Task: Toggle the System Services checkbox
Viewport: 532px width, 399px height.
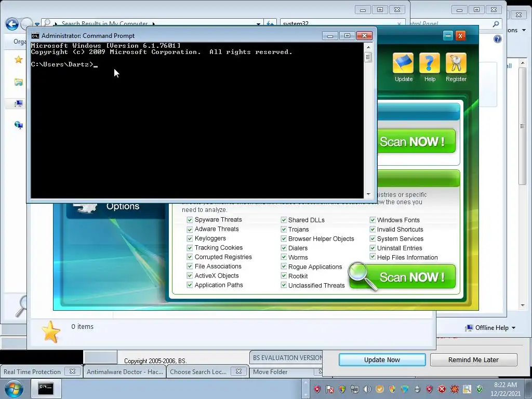Action: pos(373,238)
